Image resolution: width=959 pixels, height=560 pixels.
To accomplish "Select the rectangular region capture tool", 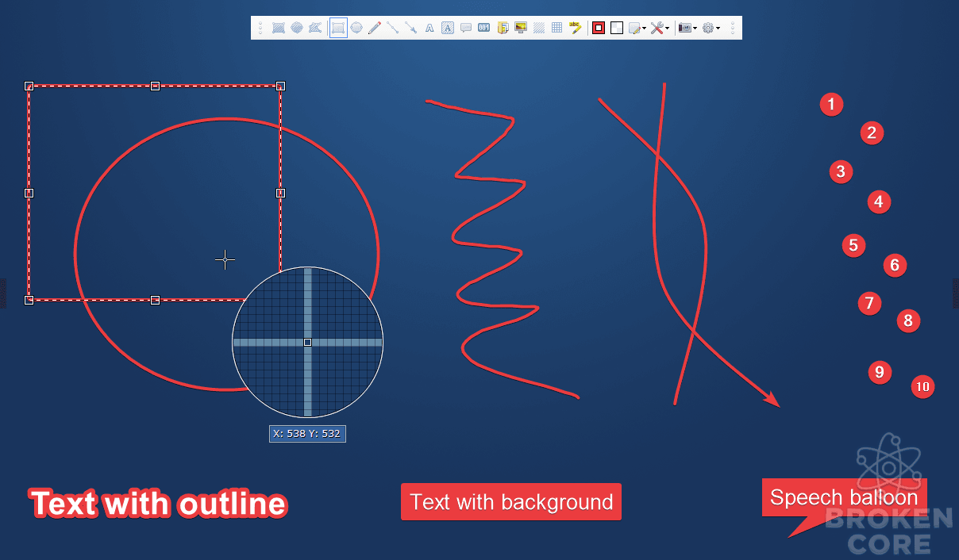I will coord(279,28).
